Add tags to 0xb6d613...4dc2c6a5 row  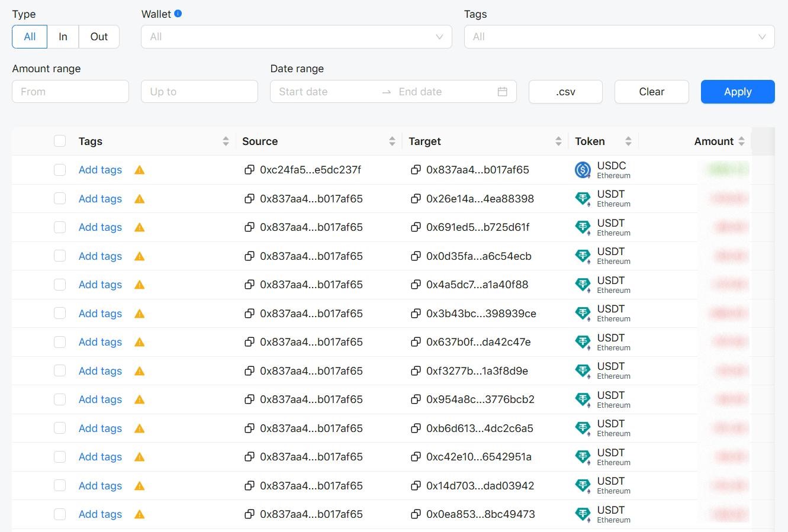point(100,428)
